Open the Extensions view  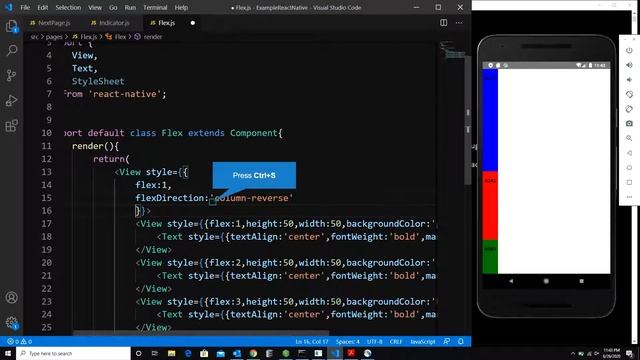coord(11,125)
